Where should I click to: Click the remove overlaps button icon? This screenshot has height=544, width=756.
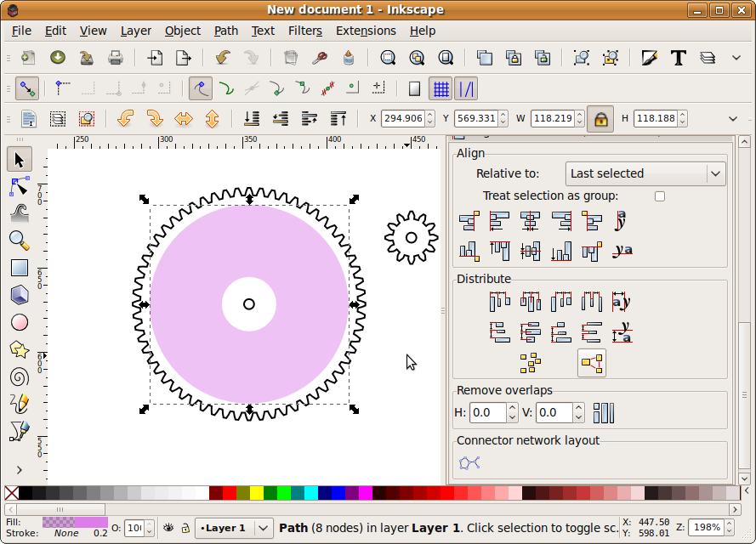[604, 413]
